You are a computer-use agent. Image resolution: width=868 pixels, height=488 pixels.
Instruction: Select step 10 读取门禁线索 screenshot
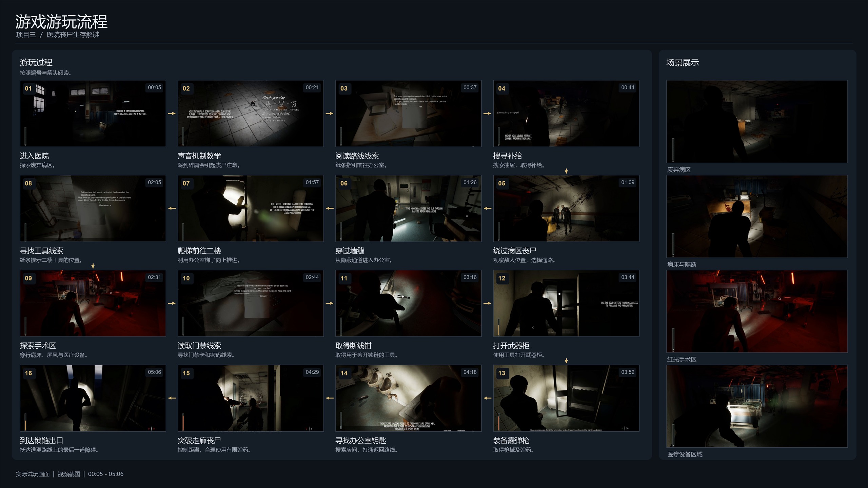point(251,303)
